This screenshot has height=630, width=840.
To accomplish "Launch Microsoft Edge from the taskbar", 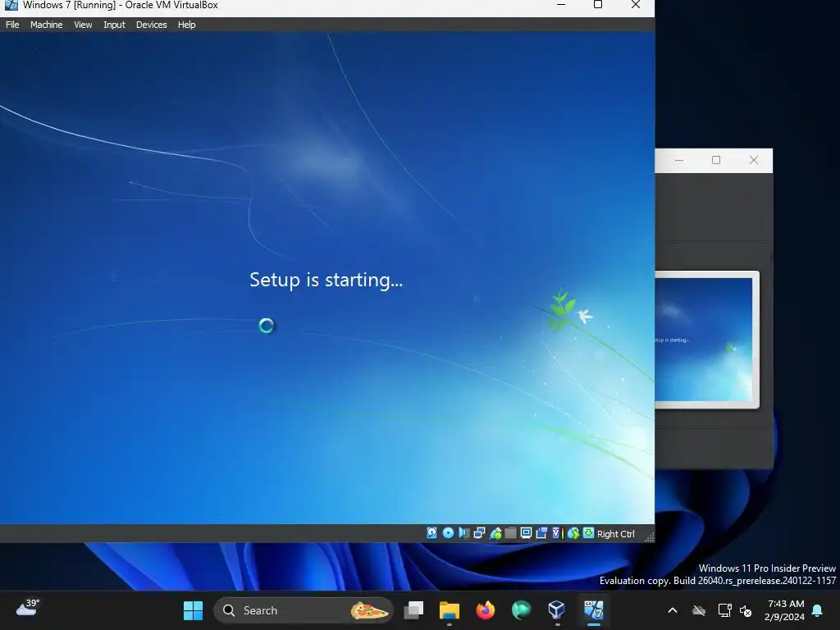I will click(521, 610).
